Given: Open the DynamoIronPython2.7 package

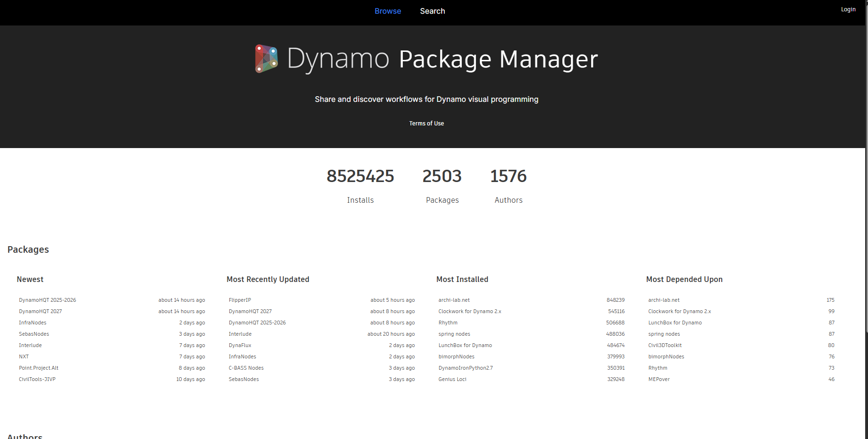Looking at the screenshot, I should 466,368.
